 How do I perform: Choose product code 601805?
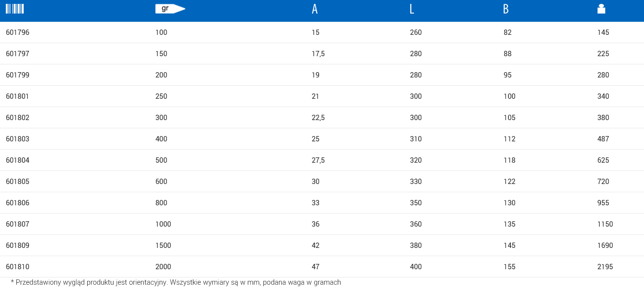coord(17,182)
